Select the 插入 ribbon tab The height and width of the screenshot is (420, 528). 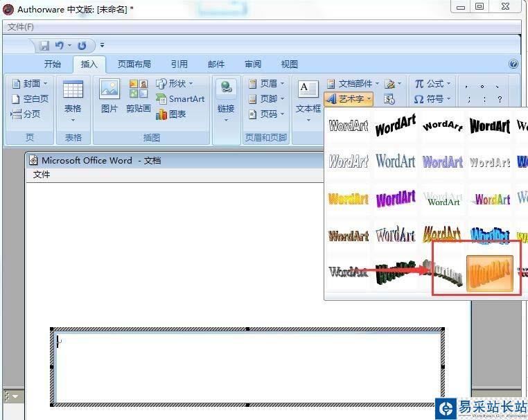point(89,64)
